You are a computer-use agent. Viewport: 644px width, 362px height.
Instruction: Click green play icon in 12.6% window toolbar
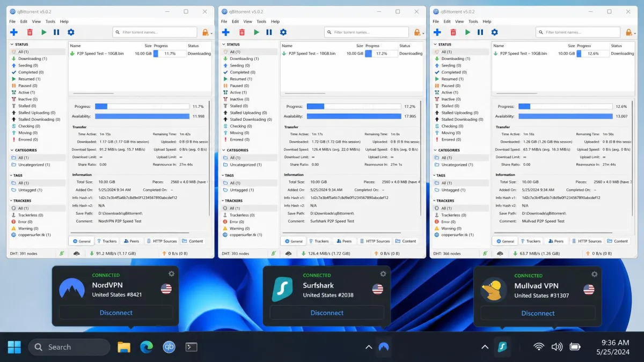point(468,32)
